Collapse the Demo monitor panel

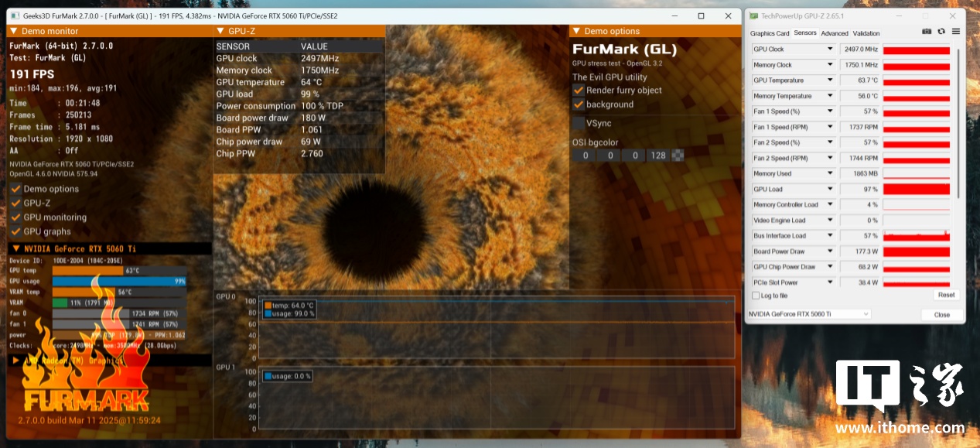[13, 31]
